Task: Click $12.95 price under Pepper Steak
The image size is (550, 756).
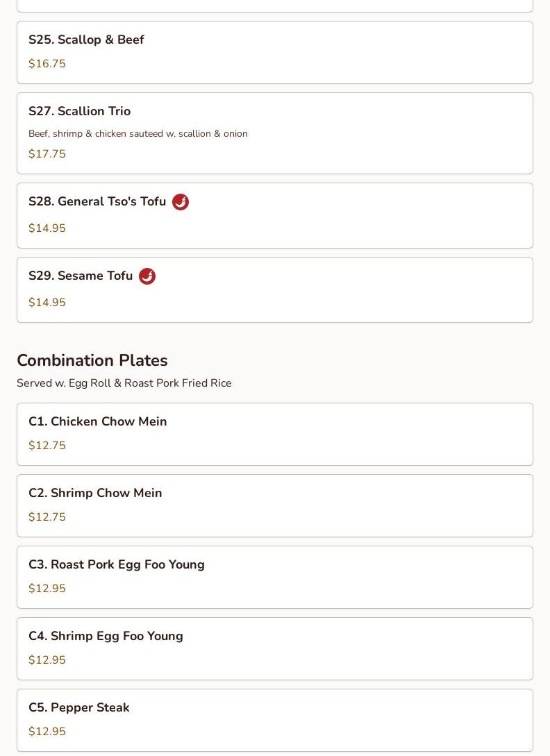Action: click(47, 732)
